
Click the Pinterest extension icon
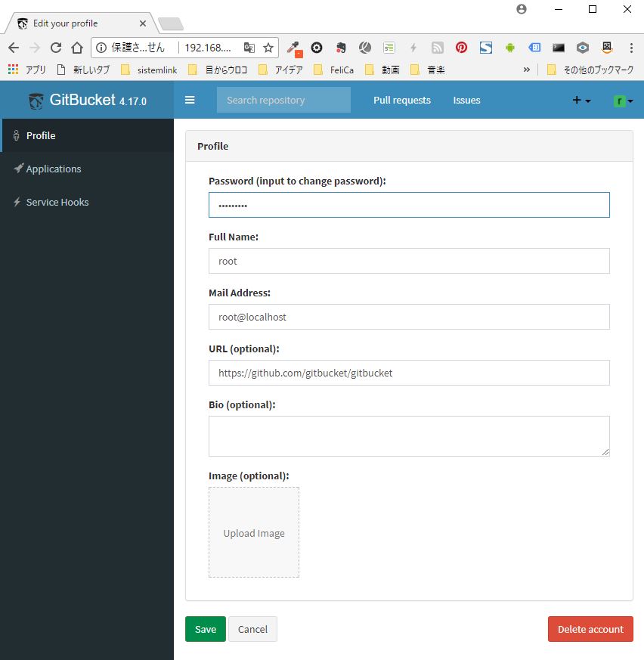461,48
